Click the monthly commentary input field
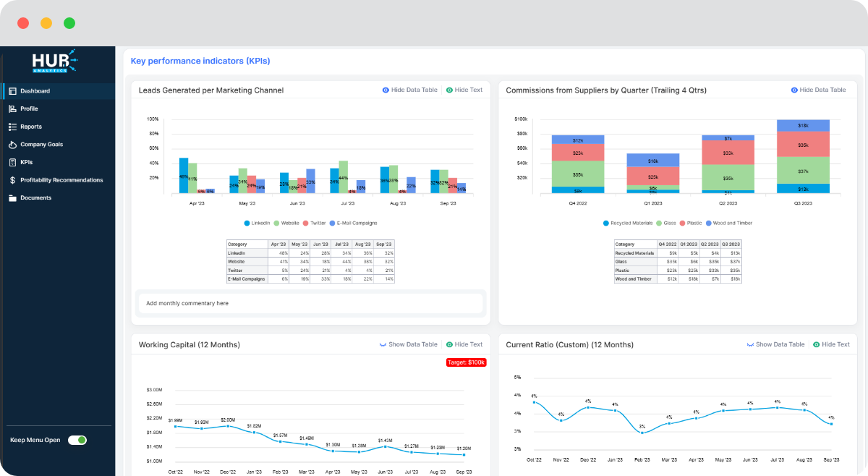 pos(310,303)
